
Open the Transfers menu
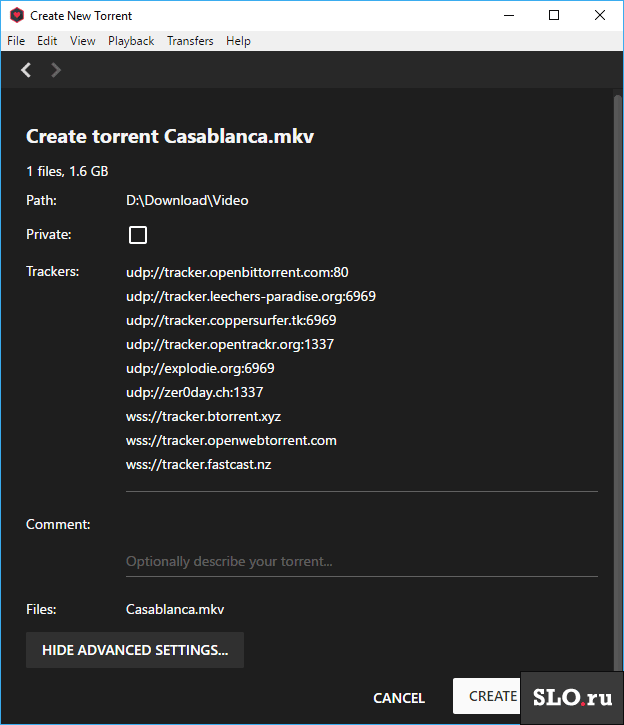coord(190,41)
